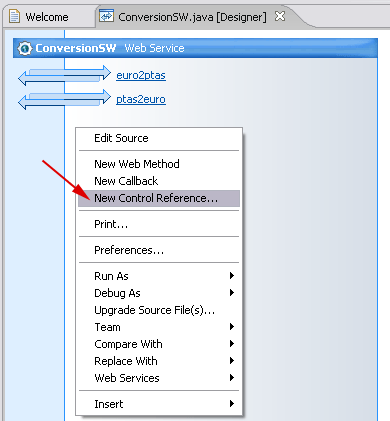
Task: Expand the Run As submenu arrow
Action: coord(232,276)
